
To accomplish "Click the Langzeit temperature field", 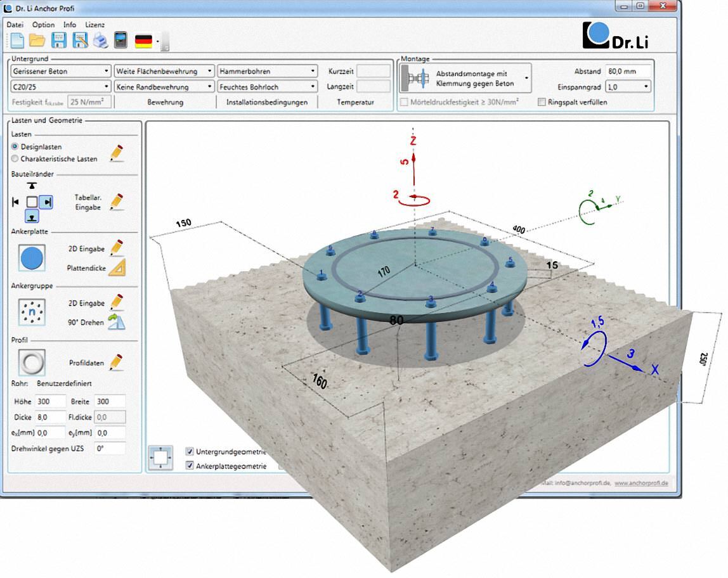I will (x=374, y=87).
